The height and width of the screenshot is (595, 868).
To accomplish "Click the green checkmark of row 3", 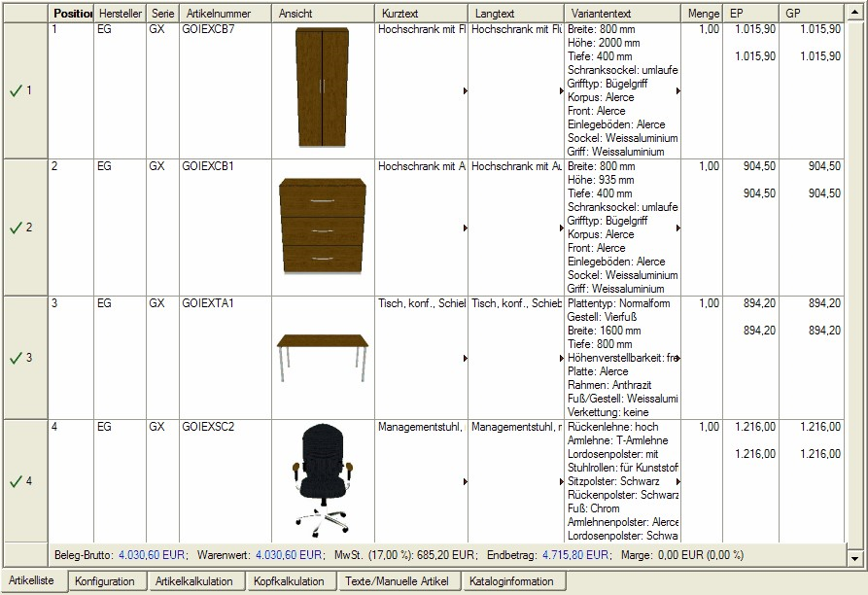I will click(x=15, y=358).
